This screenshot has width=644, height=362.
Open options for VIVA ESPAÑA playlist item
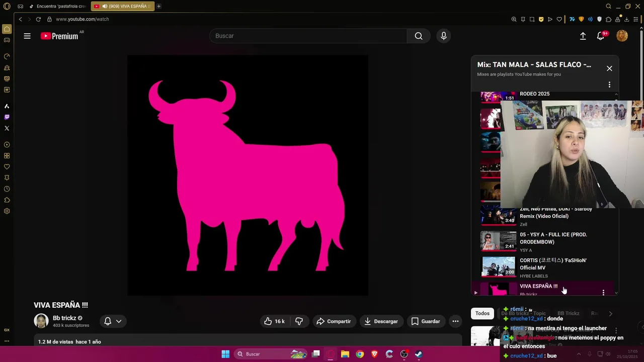(x=603, y=292)
